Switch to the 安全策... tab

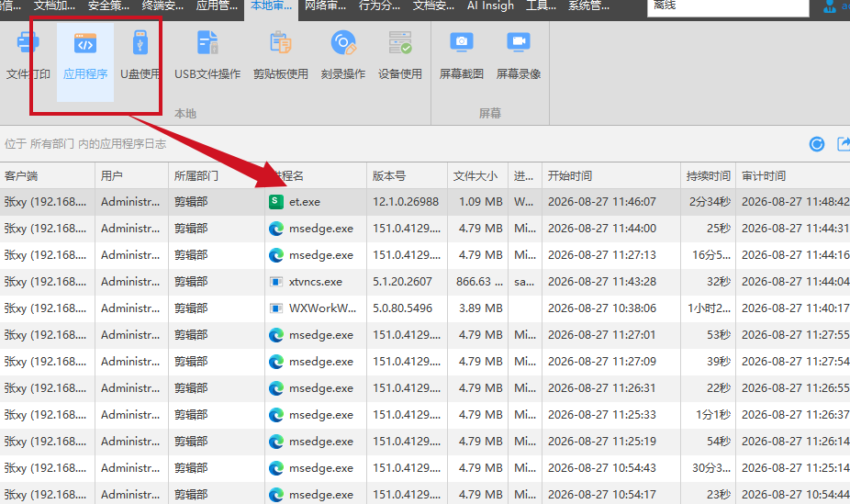point(108,6)
